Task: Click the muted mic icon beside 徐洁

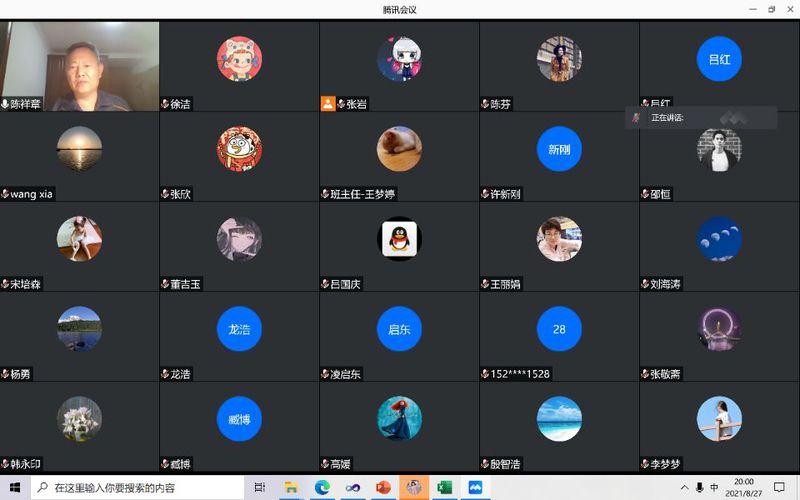Action: [165, 104]
